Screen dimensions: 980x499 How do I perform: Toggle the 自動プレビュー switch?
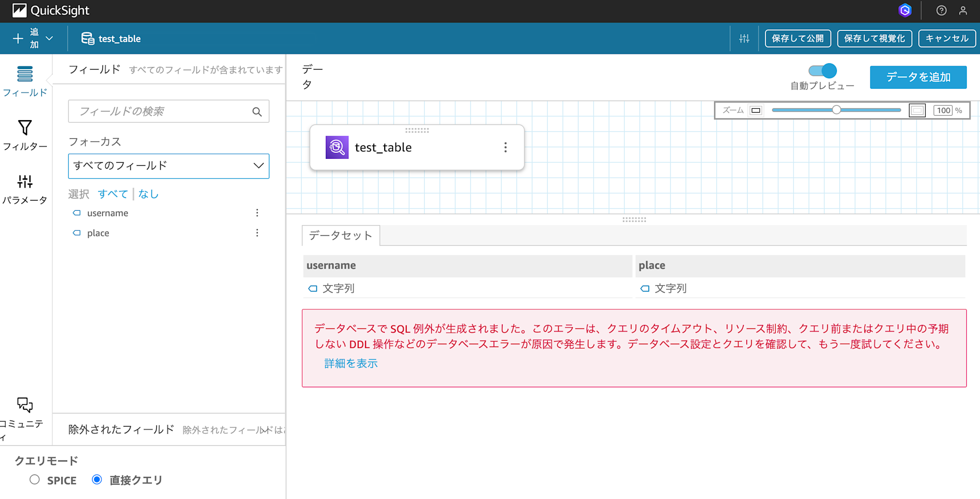823,71
